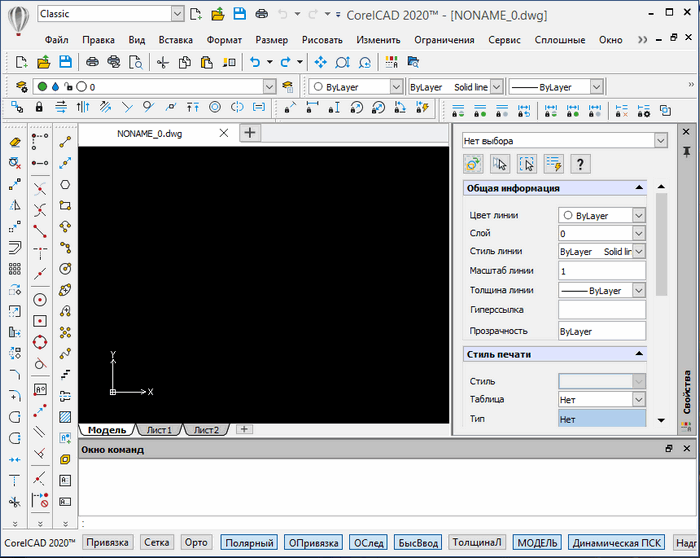Click the Paste clipboard icon
This screenshot has height=558, width=700.
206,62
